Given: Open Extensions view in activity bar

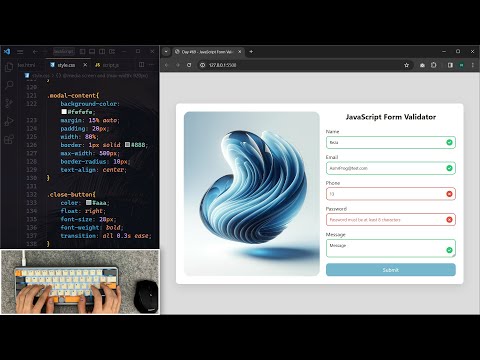Looking at the screenshot, I should tap(9, 139).
